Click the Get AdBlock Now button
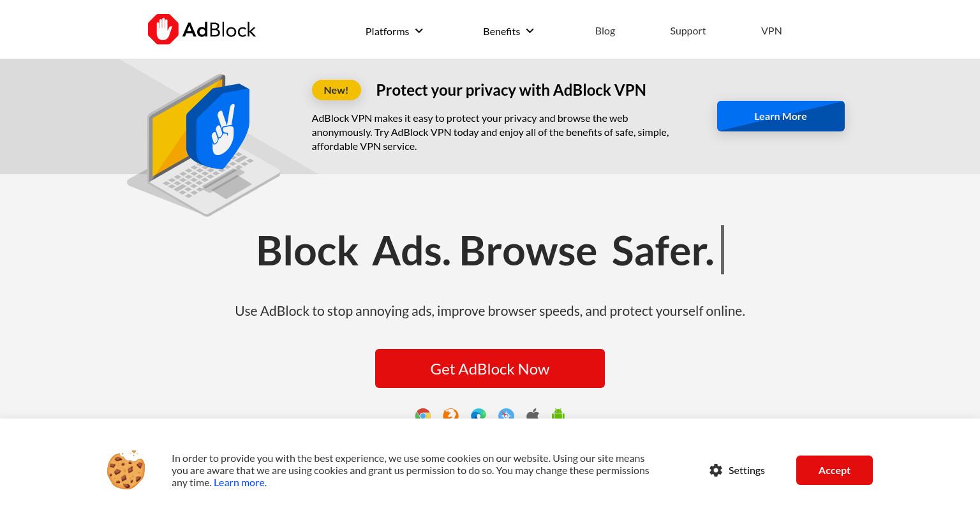980x527 pixels. [x=490, y=368]
